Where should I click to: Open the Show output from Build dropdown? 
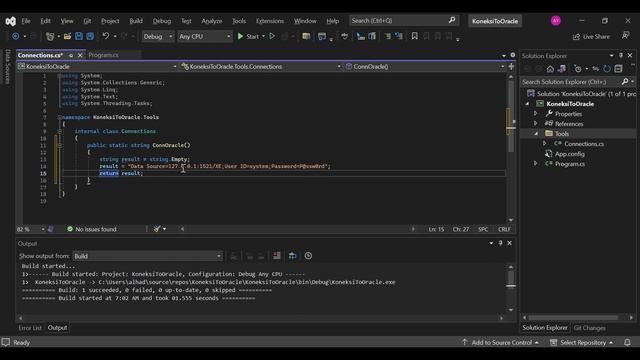pos(148,256)
